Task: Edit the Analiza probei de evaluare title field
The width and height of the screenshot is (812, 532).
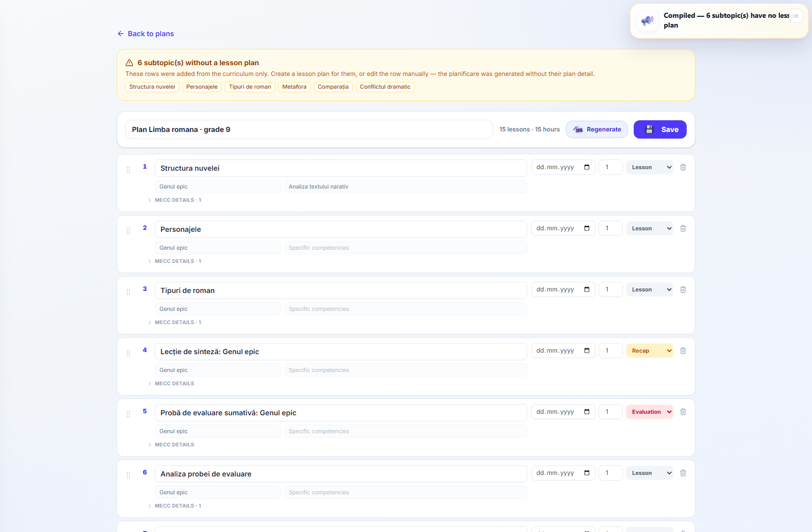Action: (x=341, y=474)
